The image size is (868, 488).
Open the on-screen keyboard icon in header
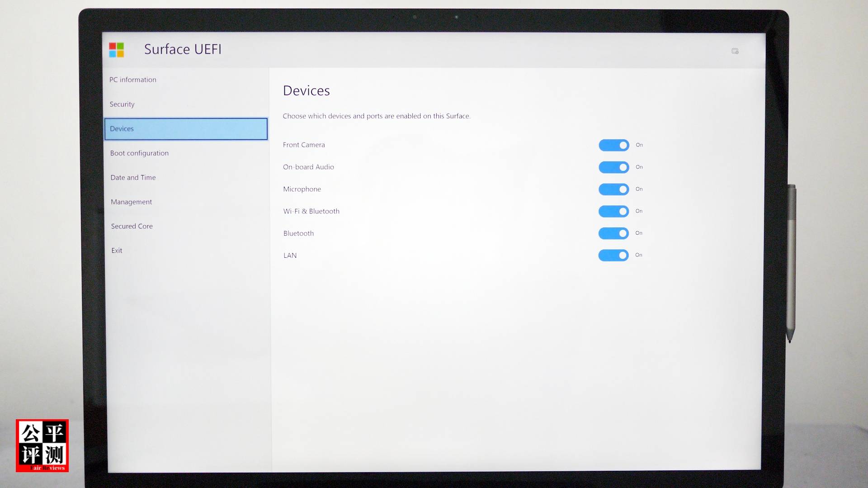point(735,51)
